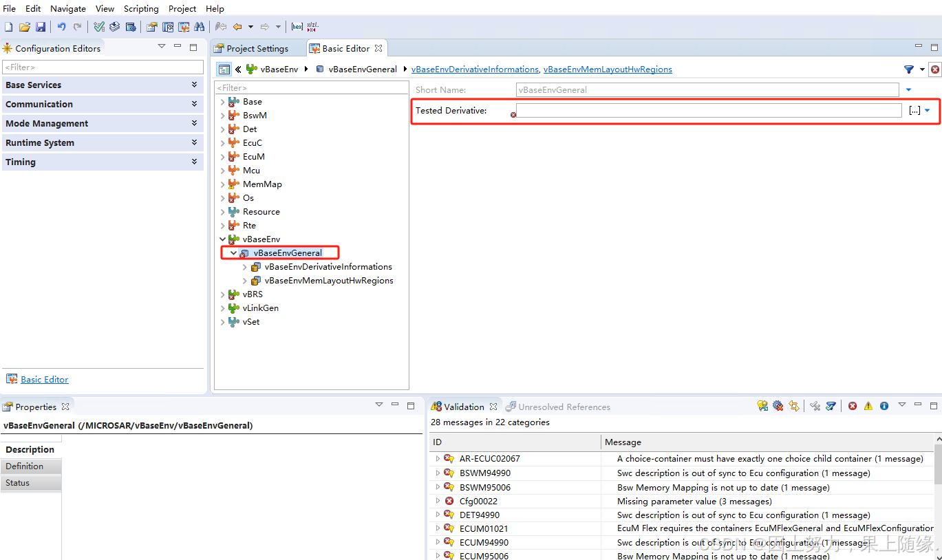
Task: Open the Navigate menu
Action: (x=68, y=8)
